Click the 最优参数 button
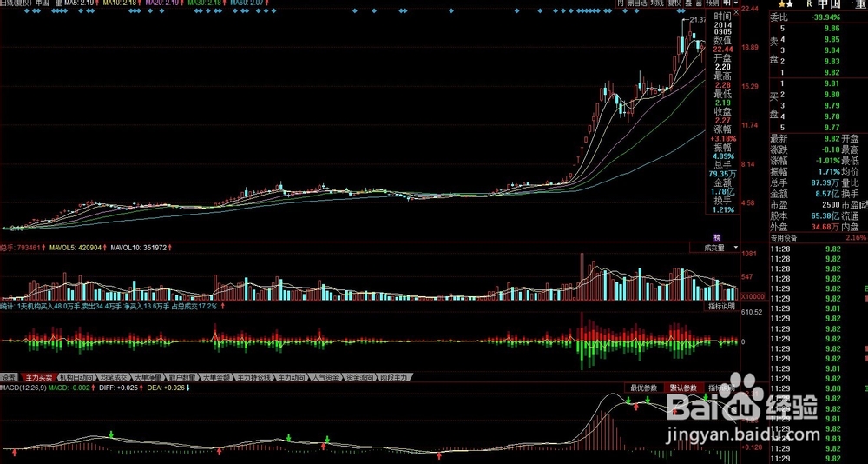Viewport: 868px width, 464px height. point(644,388)
